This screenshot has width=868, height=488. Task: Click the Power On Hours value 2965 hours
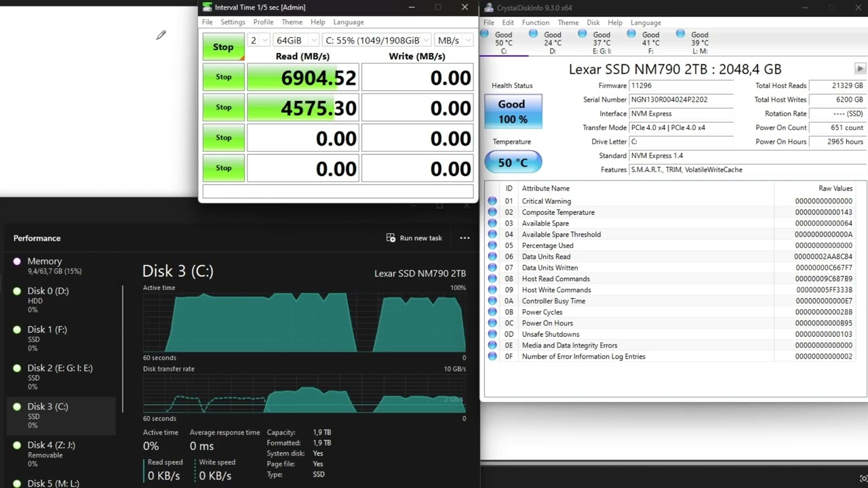(x=838, y=142)
